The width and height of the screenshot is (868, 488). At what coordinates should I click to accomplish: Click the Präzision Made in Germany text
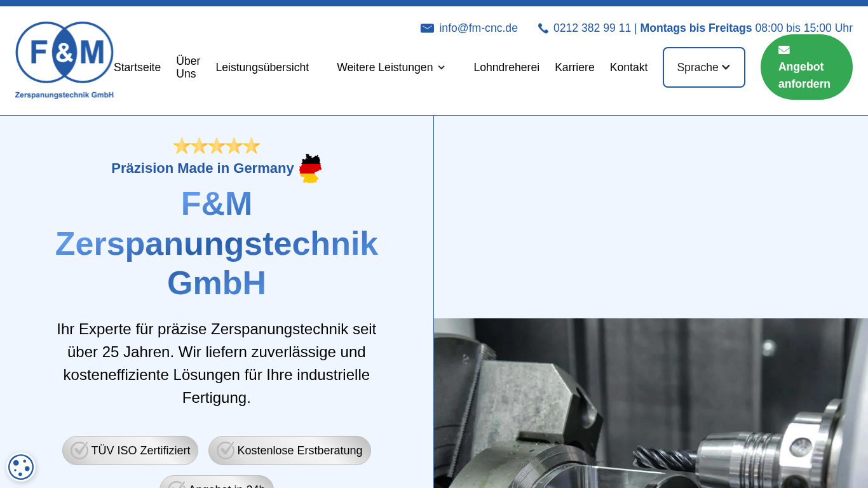coord(203,168)
